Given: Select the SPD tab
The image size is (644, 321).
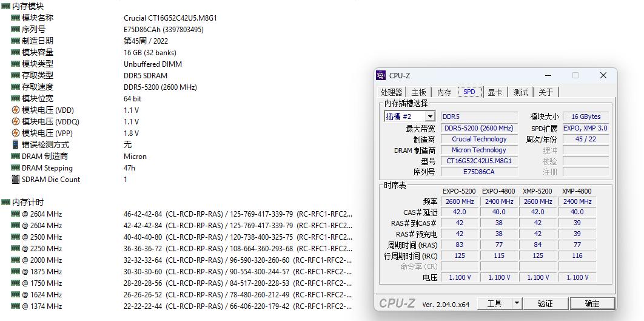Looking at the screenshot, I should [469, 92].
